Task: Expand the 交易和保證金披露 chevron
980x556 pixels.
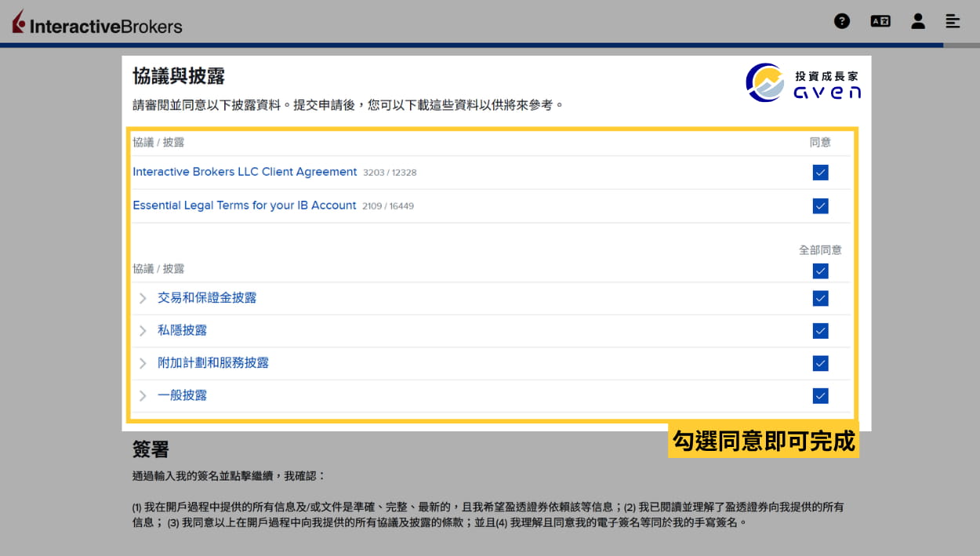Action: tap(143, 298)
